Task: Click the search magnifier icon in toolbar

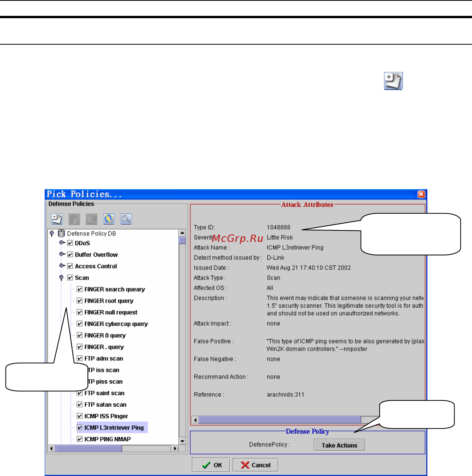Action: [x=126, y=219]
